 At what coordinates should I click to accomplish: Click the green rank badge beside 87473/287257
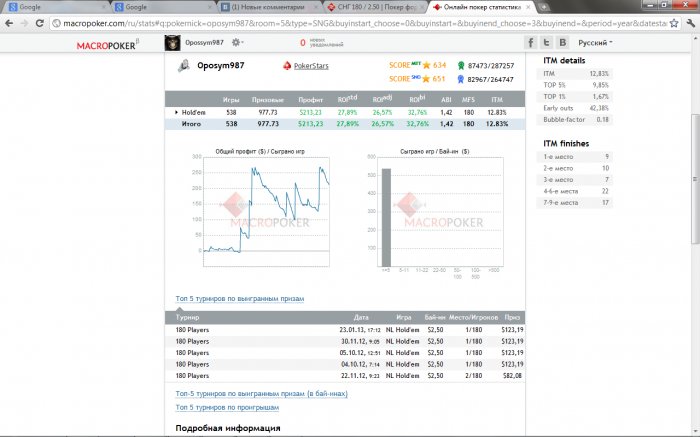461,66
